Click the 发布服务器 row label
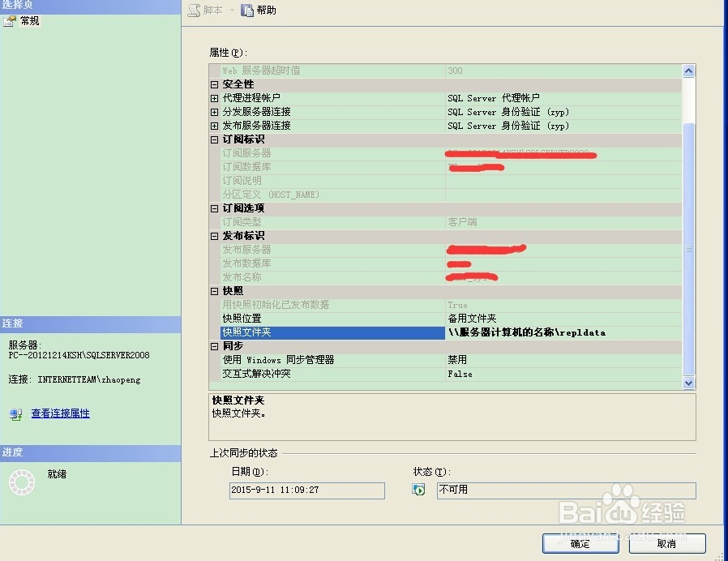The width and height of the screenshot is (728, 561). tap(246, 250)
